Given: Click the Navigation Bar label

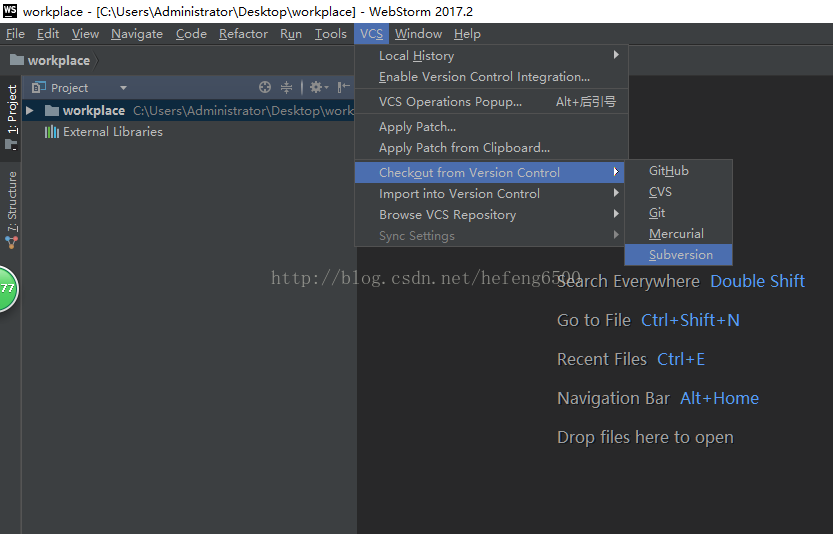Looking at the screenshot, I should coord(613,398).
